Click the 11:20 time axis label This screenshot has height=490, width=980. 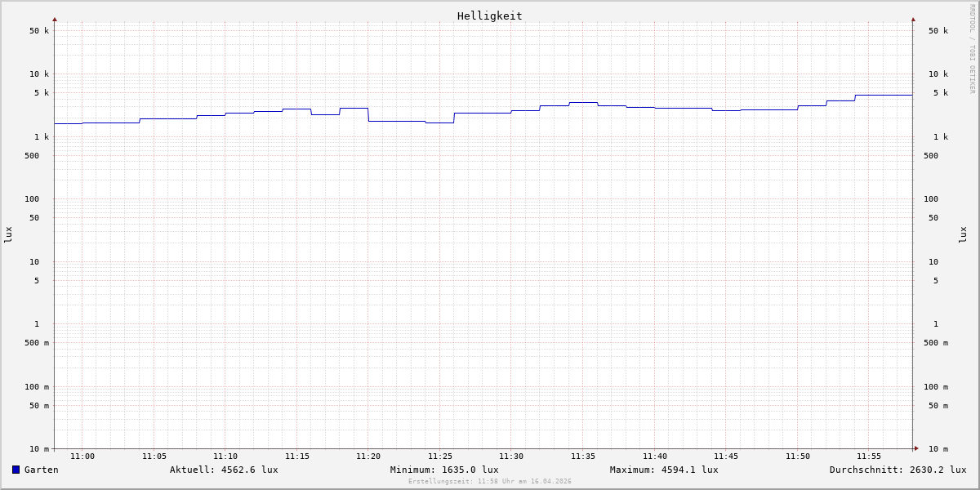(368, 457)
